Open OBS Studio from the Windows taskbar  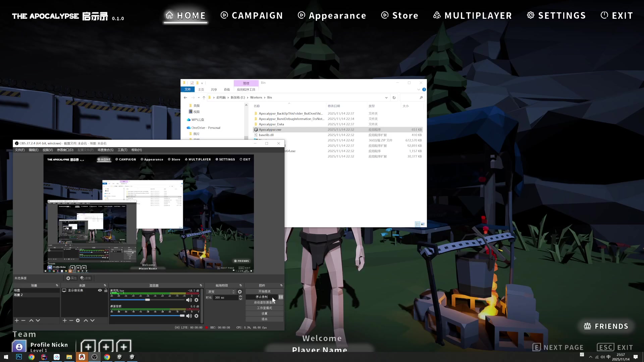(x=94, y=357)
